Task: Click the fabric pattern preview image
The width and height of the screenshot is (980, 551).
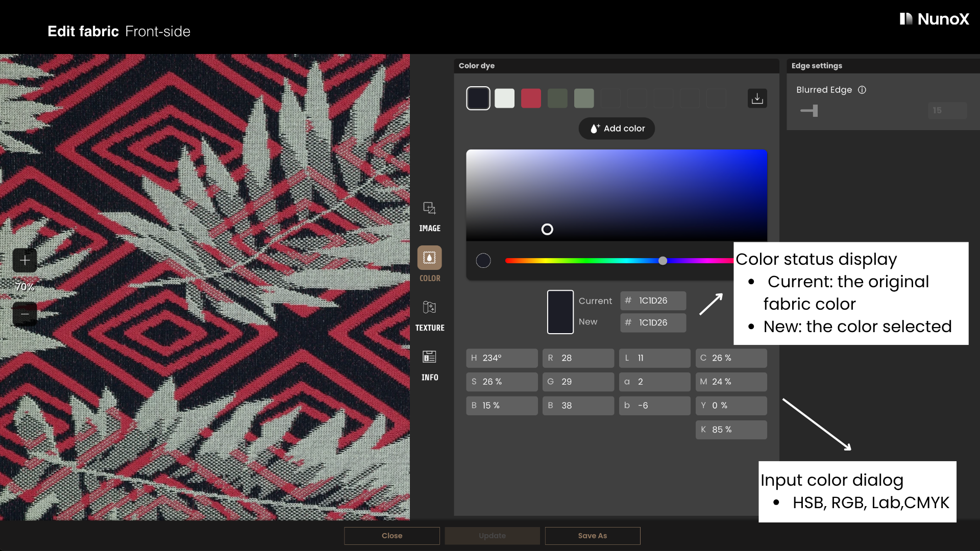Action: (205, 287)
